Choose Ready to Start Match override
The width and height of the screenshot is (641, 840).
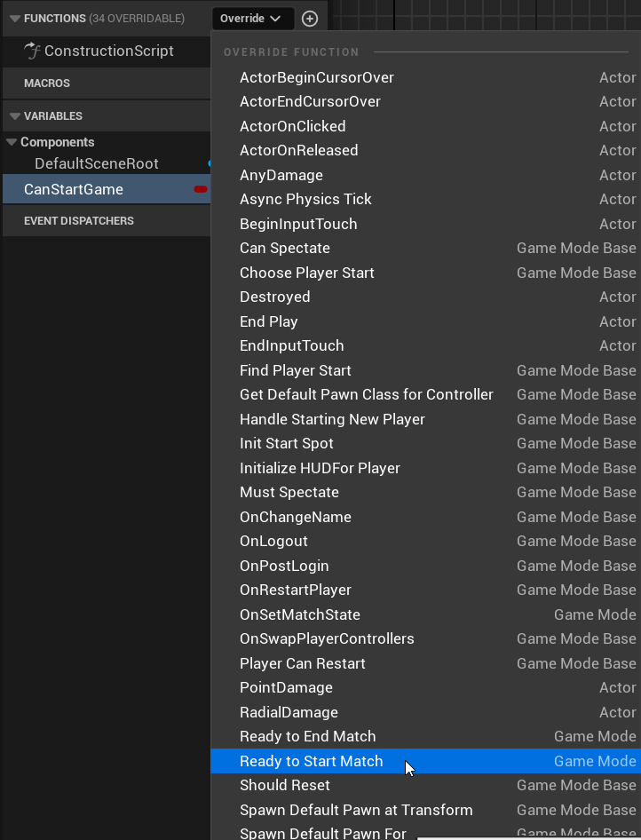tap(312, 761)
